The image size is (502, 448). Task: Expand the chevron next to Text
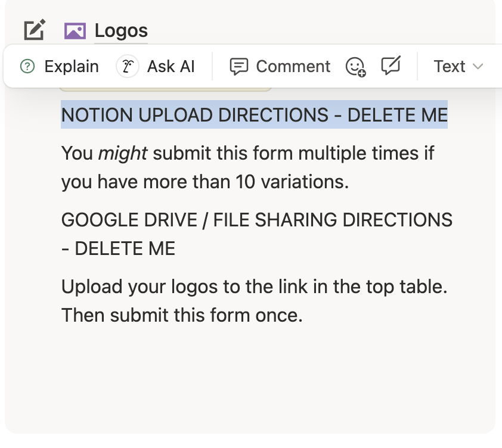click(x=478, y=66)
